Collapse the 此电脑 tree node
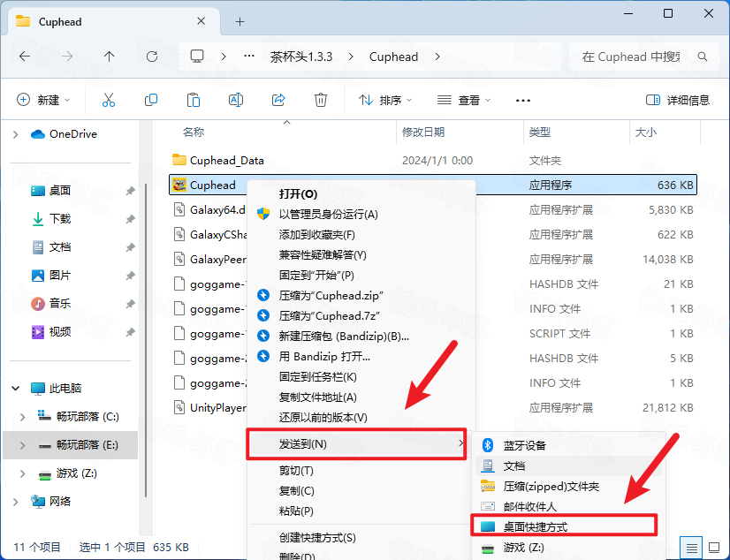Viewport: 730px width, 560px height. (x=15, y=389)
